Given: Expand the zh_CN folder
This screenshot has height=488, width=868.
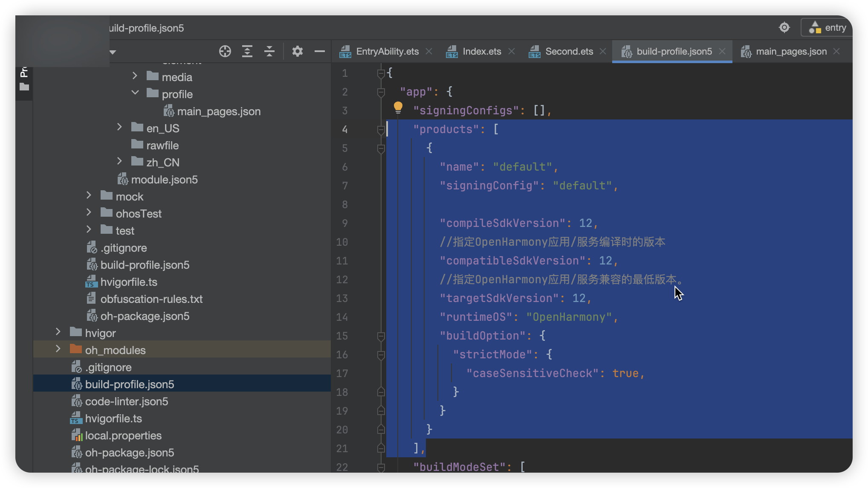Looking at the screenshot, I should point(119,161).
